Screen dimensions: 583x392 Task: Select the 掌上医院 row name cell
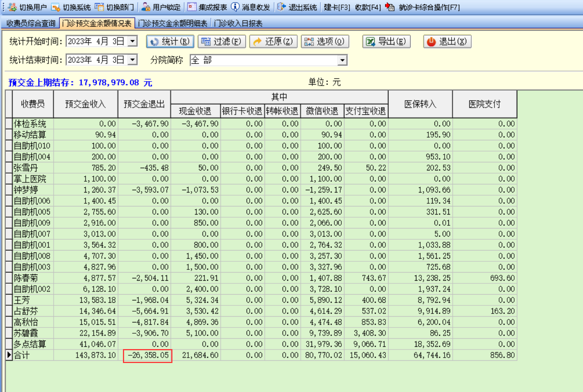[x=33, y=179]
